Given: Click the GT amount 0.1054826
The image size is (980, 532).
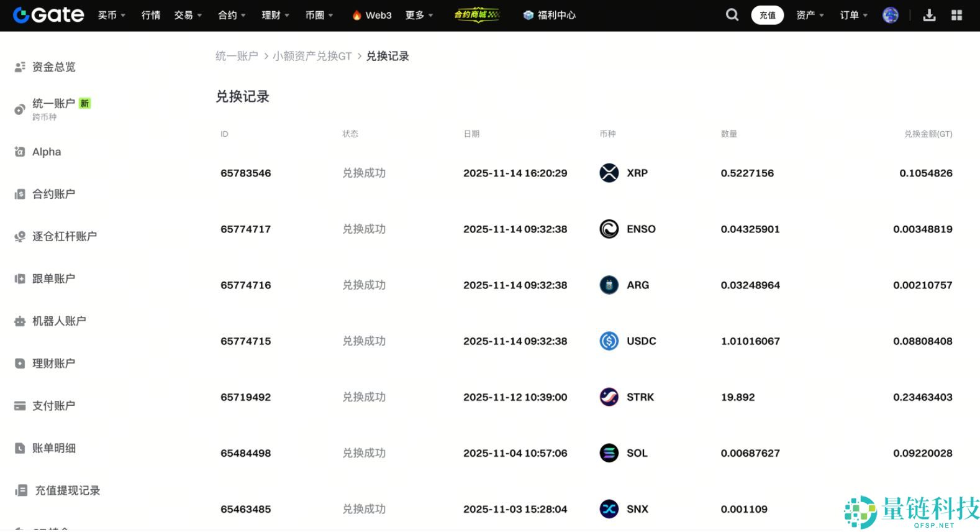Looking at the screenshot, I should click(926, 173).
